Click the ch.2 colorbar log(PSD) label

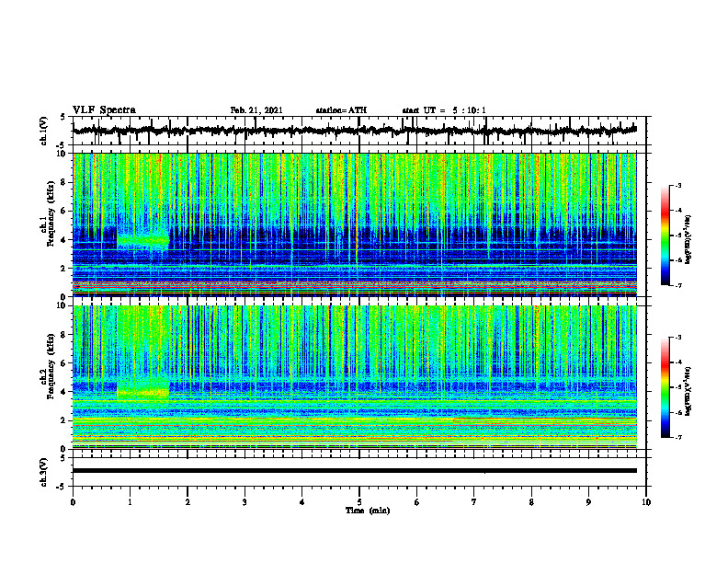click(688, 390)
